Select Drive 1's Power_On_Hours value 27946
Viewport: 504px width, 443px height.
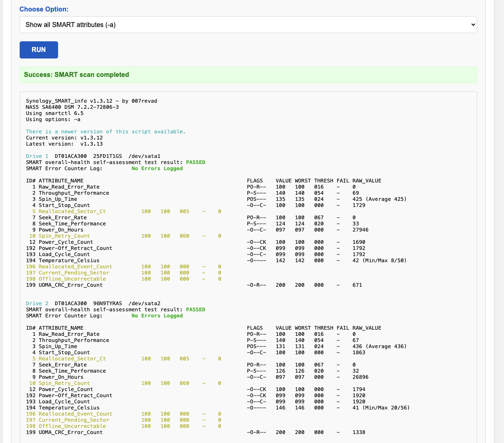pos(360,230)
